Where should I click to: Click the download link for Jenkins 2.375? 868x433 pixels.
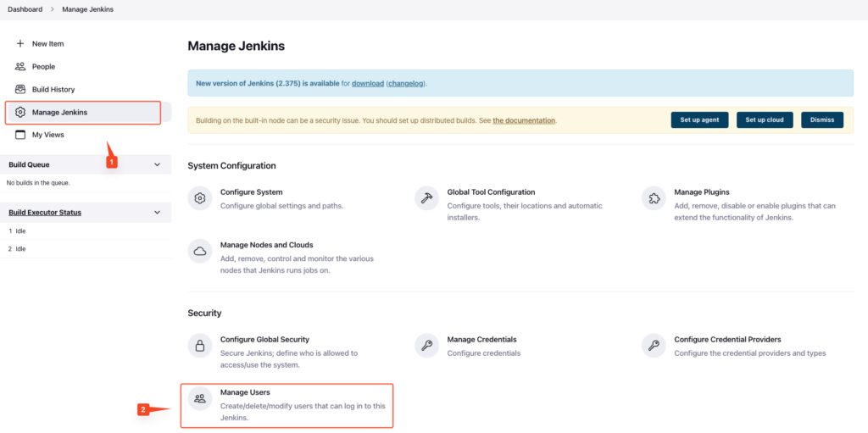tap(368, 84)
